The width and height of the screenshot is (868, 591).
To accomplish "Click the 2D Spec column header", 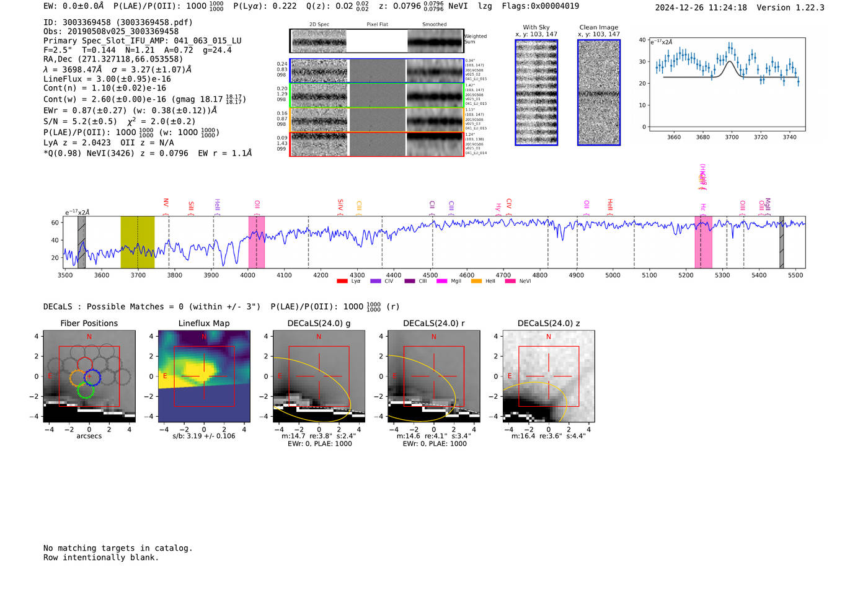I will coord(319,24).
